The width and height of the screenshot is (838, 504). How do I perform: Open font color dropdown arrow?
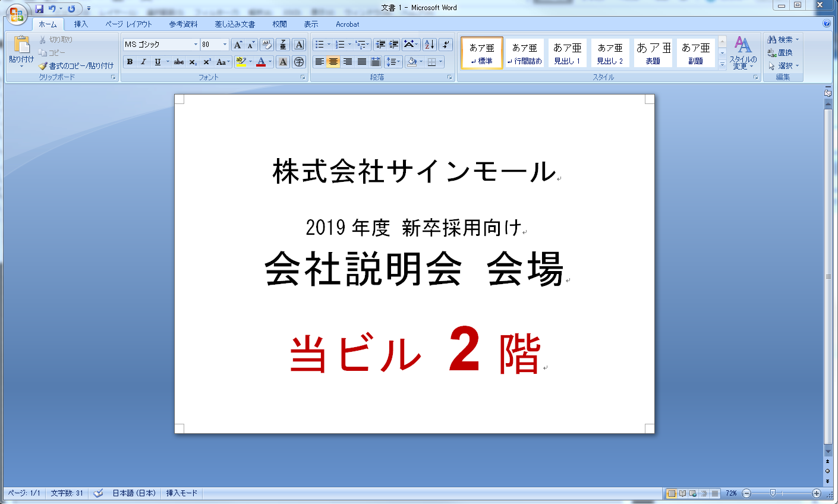pyautogui.click(x=270, y=62)
